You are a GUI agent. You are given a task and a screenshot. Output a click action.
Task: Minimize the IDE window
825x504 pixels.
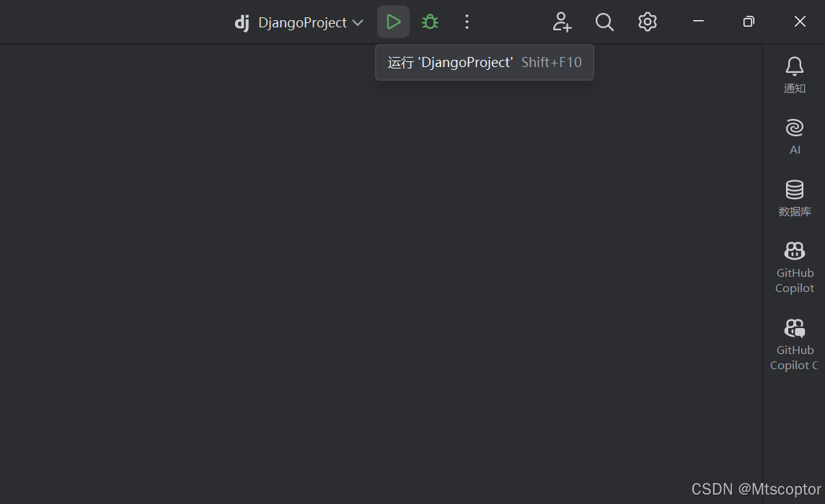coord(698,22)
